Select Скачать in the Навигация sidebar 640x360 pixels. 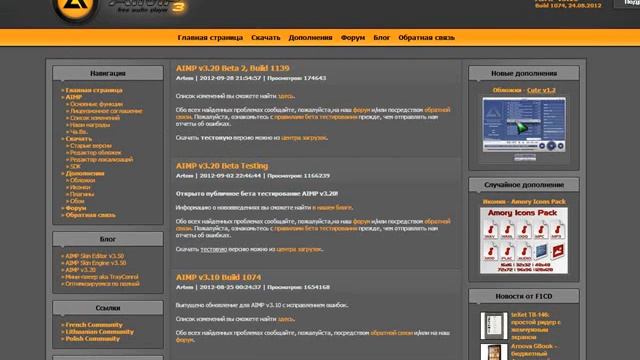pyautogui.click(x=79, y=139)
